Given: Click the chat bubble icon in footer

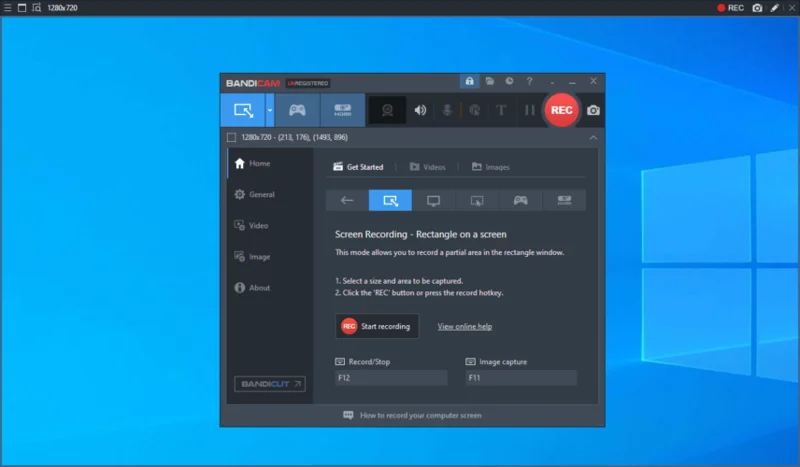Looking at the screenshot, I should tap(348, 415).
